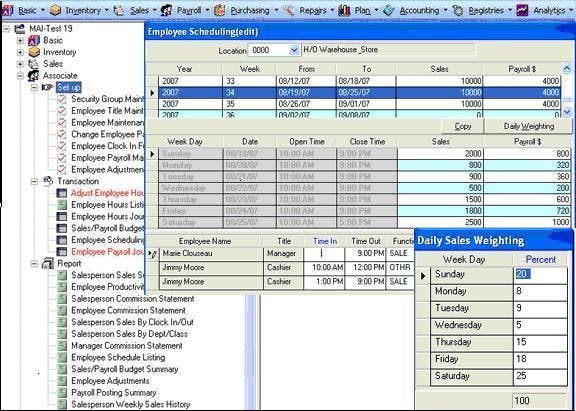Click Jimmy Moore's 10:00 AM Time In cell
The image size is (576, 411).
click(x=324, y=268)
